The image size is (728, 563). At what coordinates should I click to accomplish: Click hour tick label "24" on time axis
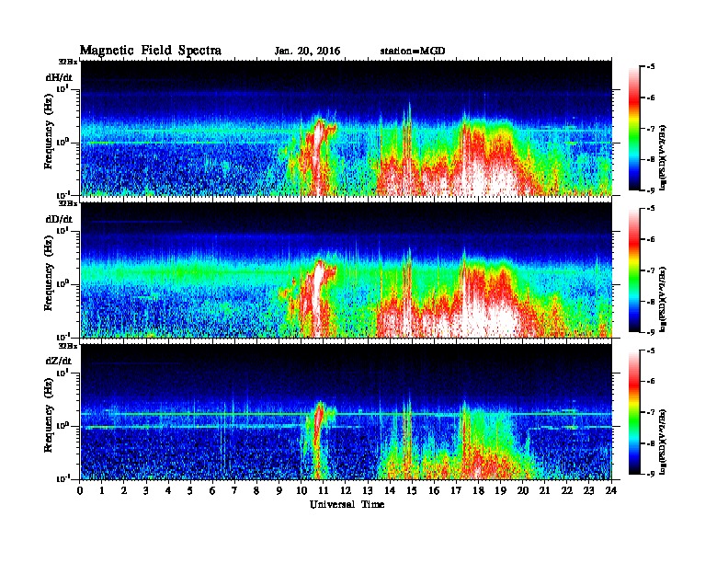[611, 491]
